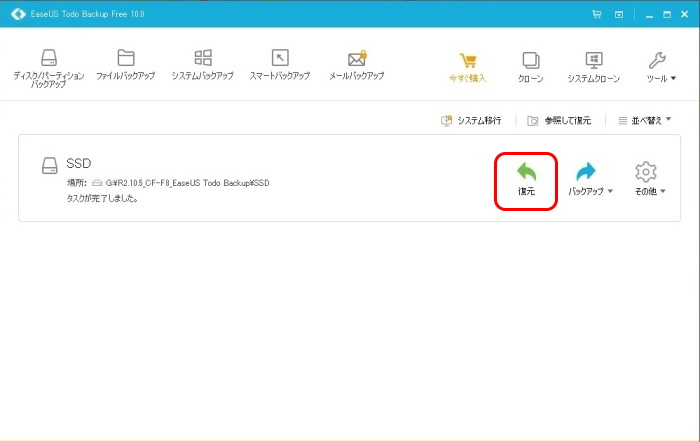Launch Smart Backup (スマートバックアップ)
Image resolution: width=700 pixels, height=442 pixels.
280,65
